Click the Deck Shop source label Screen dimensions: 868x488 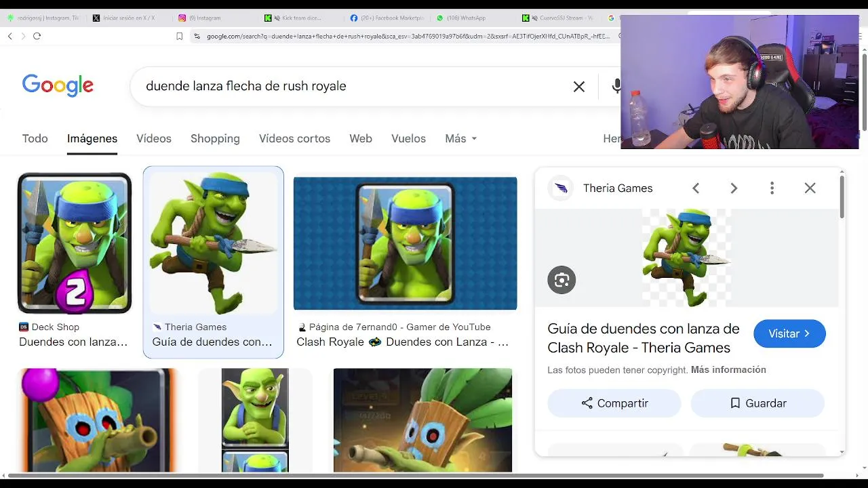click(x=49, y=327)
